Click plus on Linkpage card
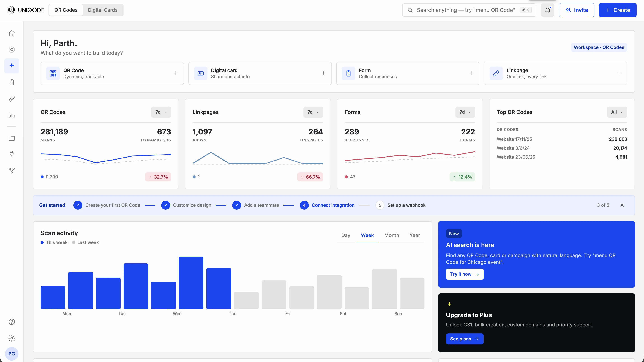This screenshot has width=644, height=362. (619, 73)
